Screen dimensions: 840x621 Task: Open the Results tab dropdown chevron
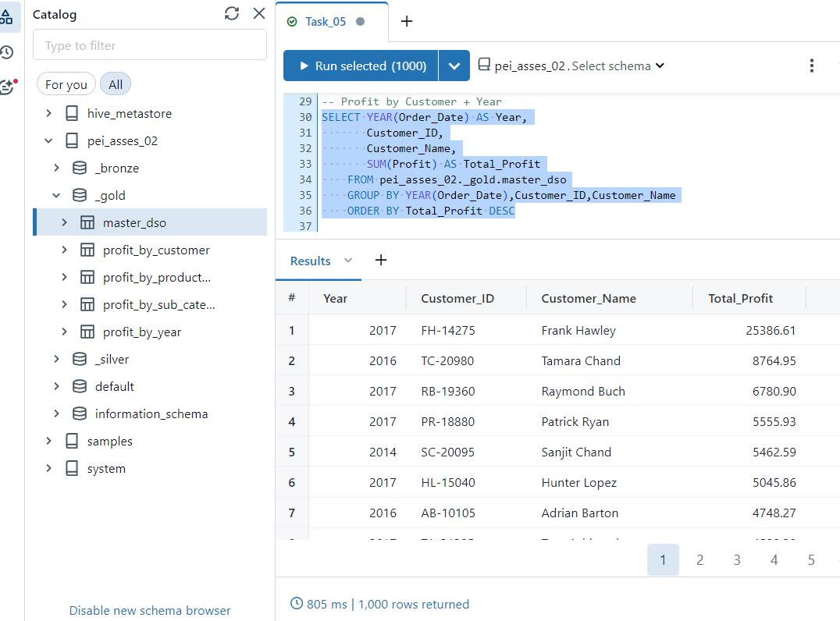point(348,260)
